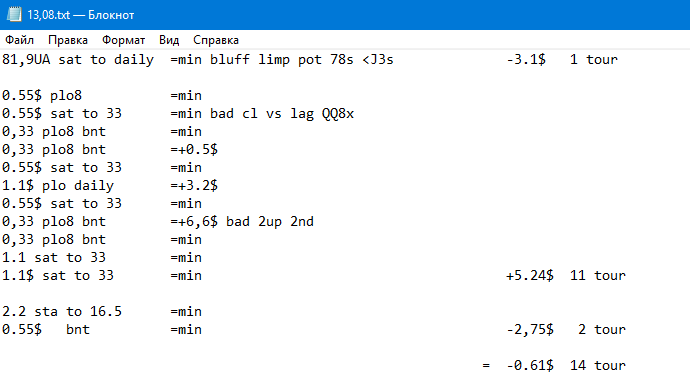Place cursor in '0.55$ plo8' line

[42, 95]
